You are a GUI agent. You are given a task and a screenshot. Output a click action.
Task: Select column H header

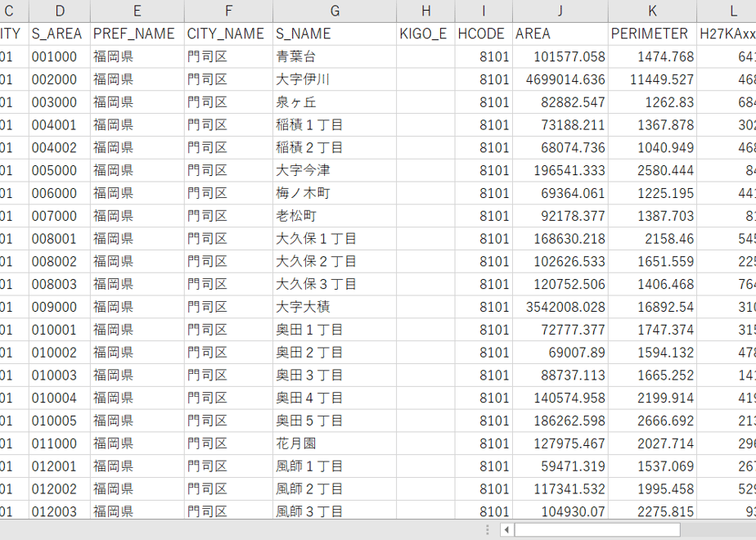pyautogui.click(x=425, y=11)
